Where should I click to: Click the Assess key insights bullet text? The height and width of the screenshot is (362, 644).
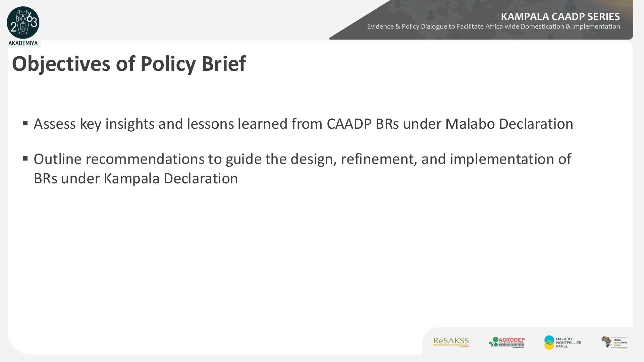coord(303,124)
